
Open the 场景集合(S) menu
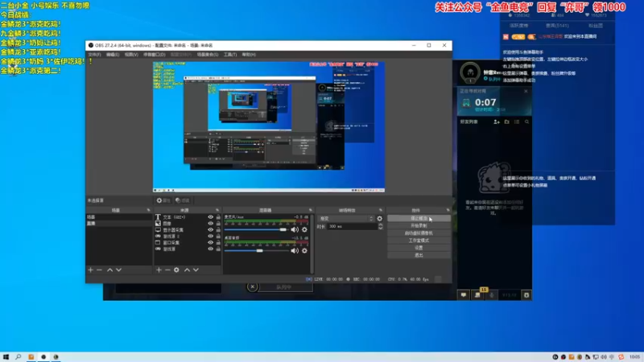(x=208, y=55)
